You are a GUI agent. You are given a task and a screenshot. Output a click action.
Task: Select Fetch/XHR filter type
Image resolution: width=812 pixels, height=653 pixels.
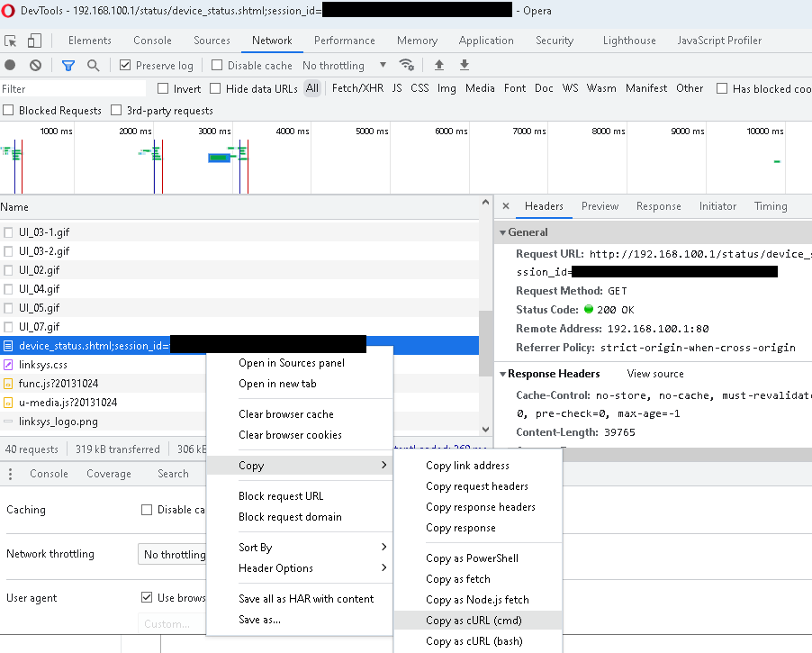click(x=357, y=88)
